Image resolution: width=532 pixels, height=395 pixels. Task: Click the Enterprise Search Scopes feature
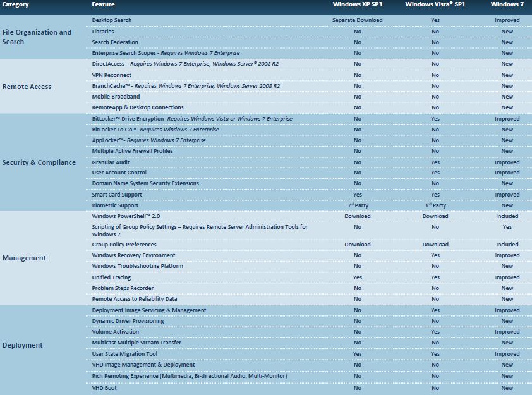166,53
